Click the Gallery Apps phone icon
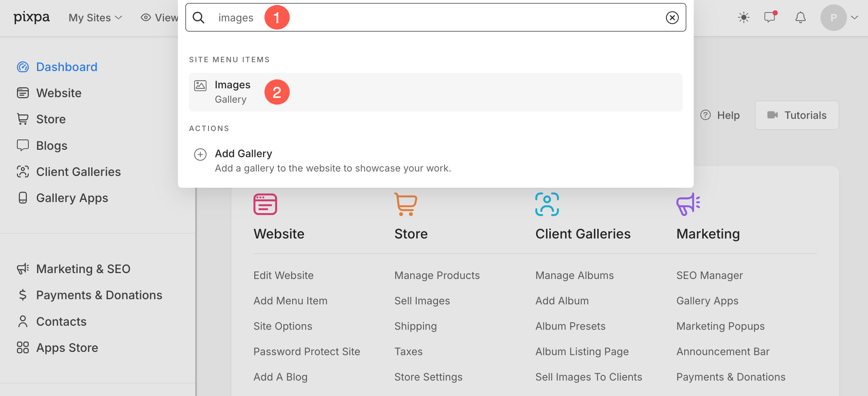This screenshot has height=396, width=868. 23,198
